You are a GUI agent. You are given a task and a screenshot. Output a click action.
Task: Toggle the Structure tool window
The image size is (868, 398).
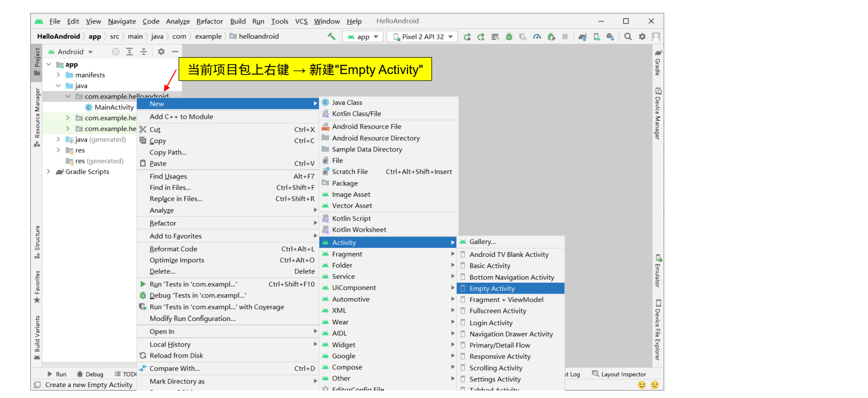(x=37, y=242)
